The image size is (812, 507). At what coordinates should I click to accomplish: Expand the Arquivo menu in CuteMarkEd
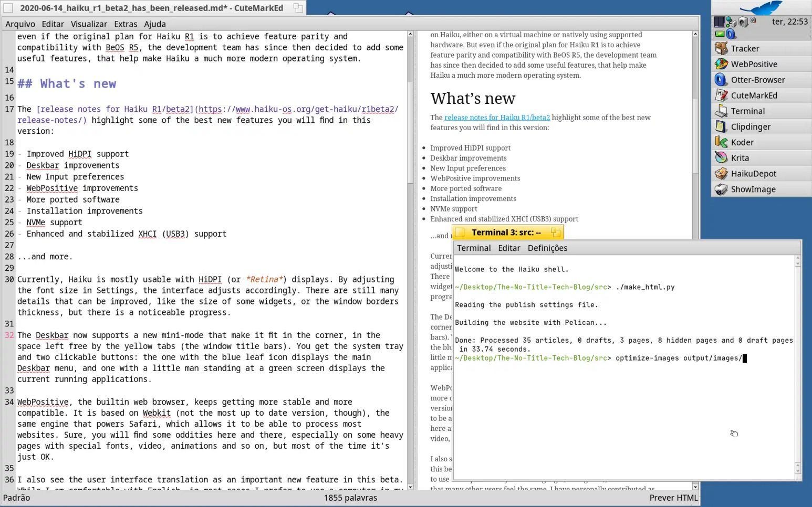(x=20, y=24)
